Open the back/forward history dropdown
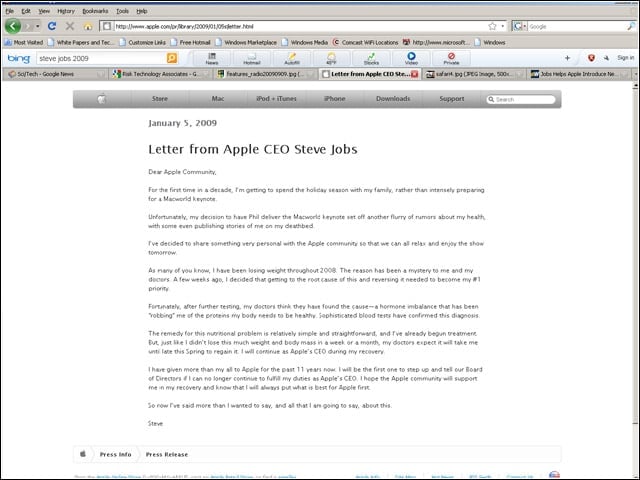 pyautogui.click(x=38, y=27)
